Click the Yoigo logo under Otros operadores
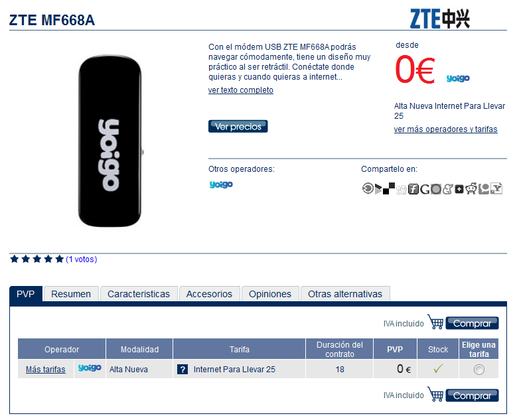The image size is (517, 420). 221,184
